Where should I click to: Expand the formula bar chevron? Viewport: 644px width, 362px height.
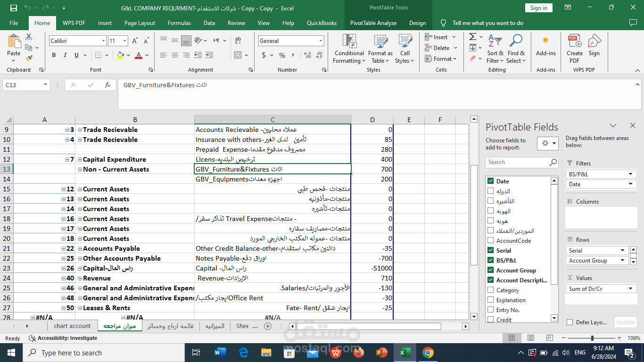[x=638, y=84]
